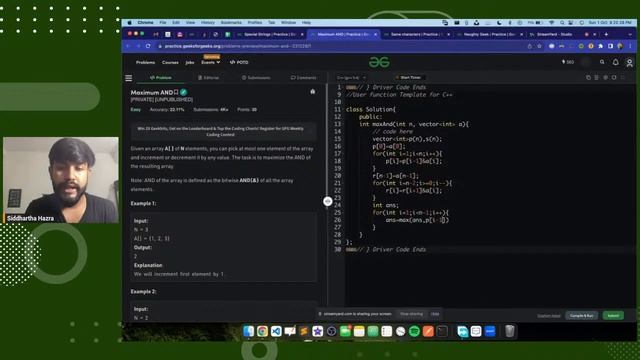Open the Chrome extensions puzzle icon
The width and height of the screenshot is (640, 360).
[x=600, y=46]
